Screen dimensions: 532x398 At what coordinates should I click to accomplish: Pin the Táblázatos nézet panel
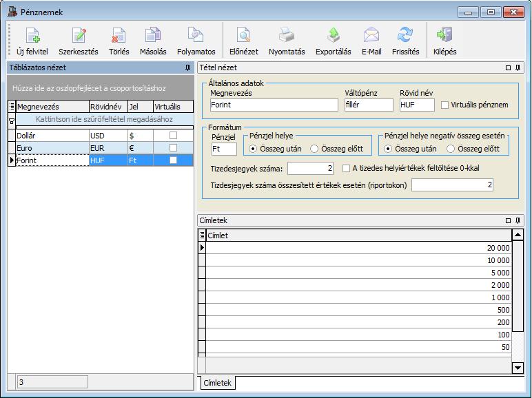[187, 67]
